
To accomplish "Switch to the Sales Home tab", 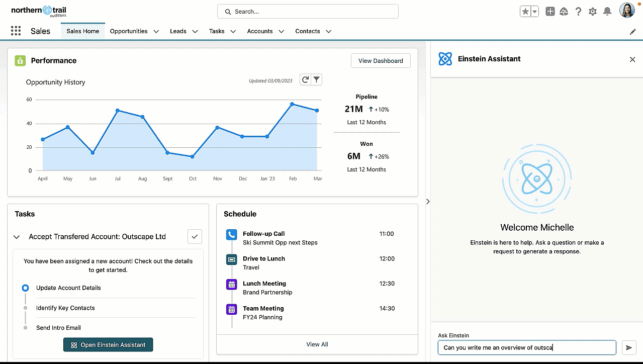I will pos(82,31).
